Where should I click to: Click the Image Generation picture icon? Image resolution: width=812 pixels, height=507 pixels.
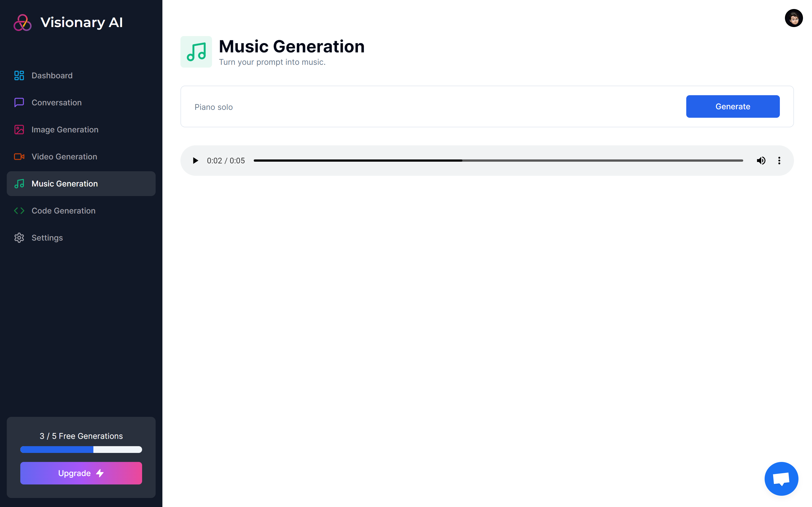(x=19, y=130)
